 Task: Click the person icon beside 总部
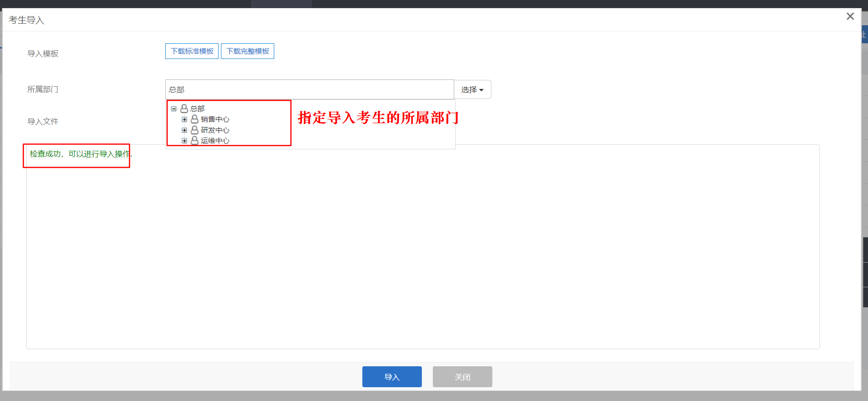click(x=184, y=108)
